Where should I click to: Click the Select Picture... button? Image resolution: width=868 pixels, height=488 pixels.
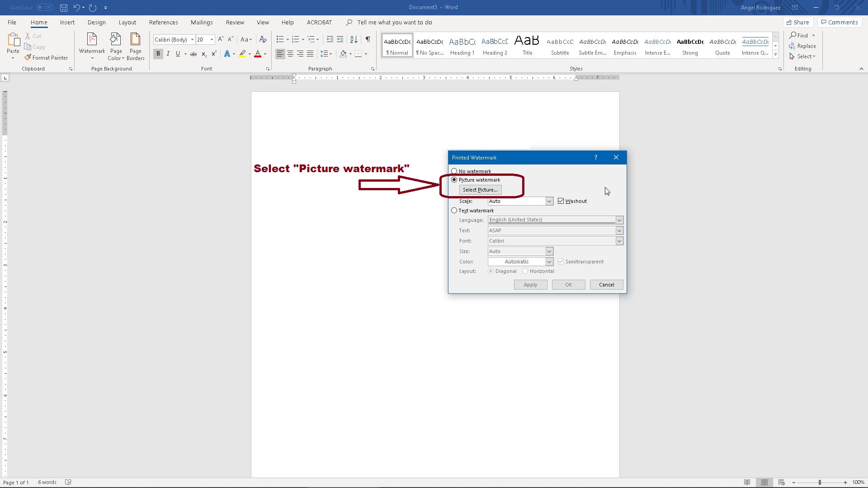coord(480,190)
